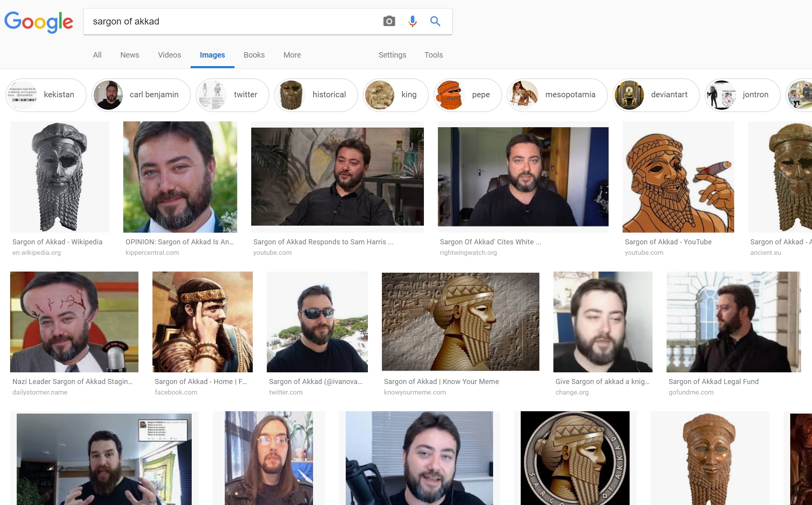Switch to the News tab
Screen dimensions: 812x505
tap(129, 55)
